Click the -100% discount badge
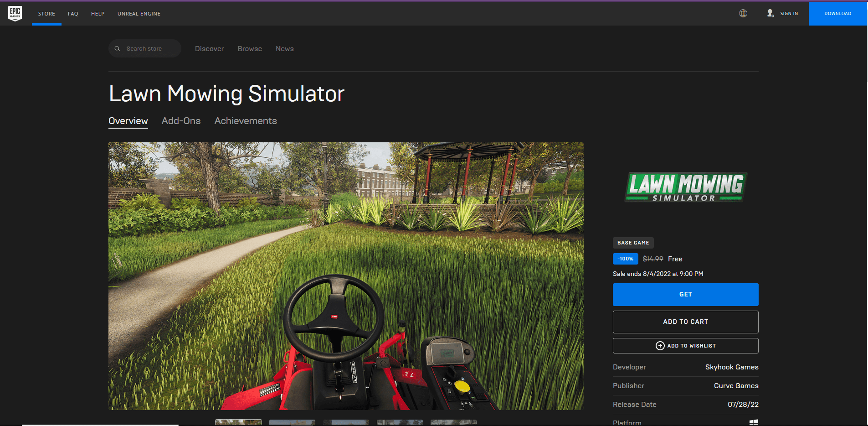This screenshot has width=868, height=426. [x=626, y=259]
